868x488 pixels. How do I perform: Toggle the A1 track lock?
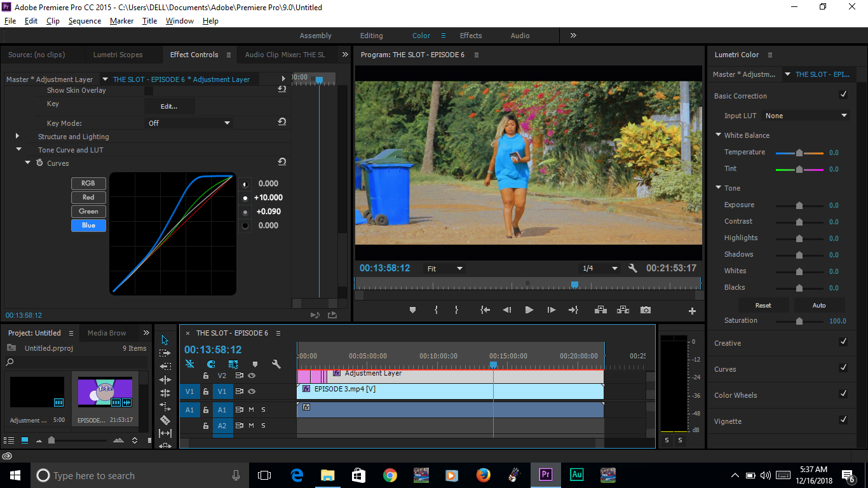[x=206, y=410]
